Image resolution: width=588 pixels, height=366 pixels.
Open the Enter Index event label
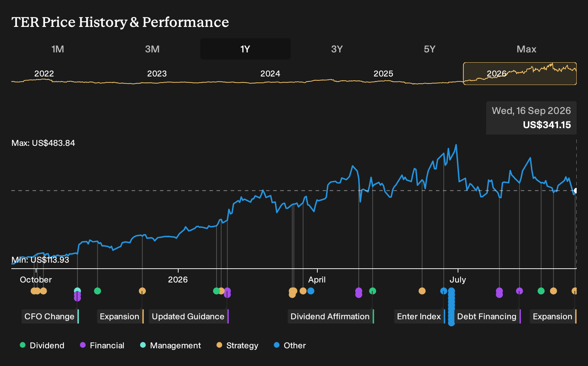tap(419, 316)
